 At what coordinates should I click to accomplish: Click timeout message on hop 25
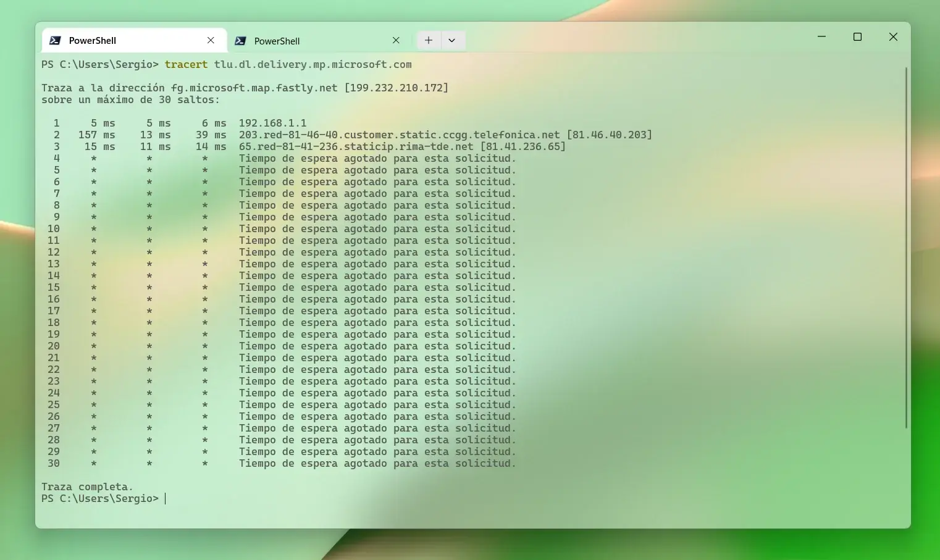tap(377, 404)
